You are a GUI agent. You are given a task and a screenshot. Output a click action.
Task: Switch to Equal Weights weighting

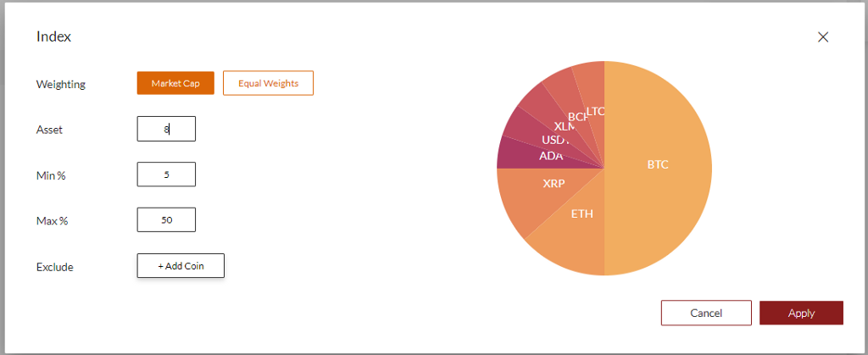268,83
